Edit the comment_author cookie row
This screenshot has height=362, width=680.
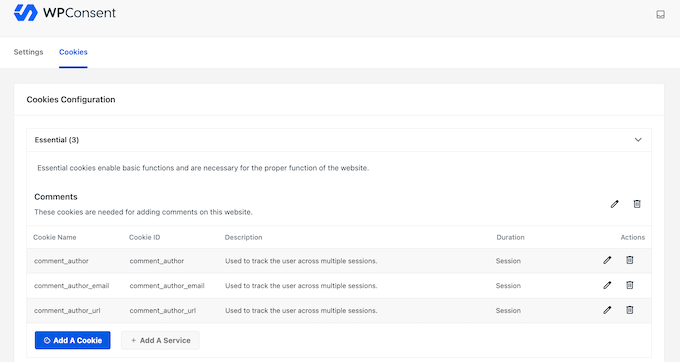tap(607, 260)
